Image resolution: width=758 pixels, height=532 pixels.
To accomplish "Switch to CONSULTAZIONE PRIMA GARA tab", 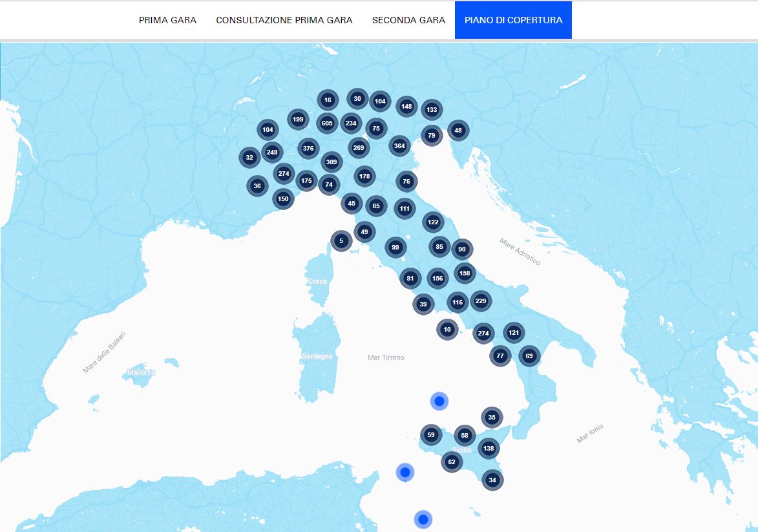I will (284, 20).
